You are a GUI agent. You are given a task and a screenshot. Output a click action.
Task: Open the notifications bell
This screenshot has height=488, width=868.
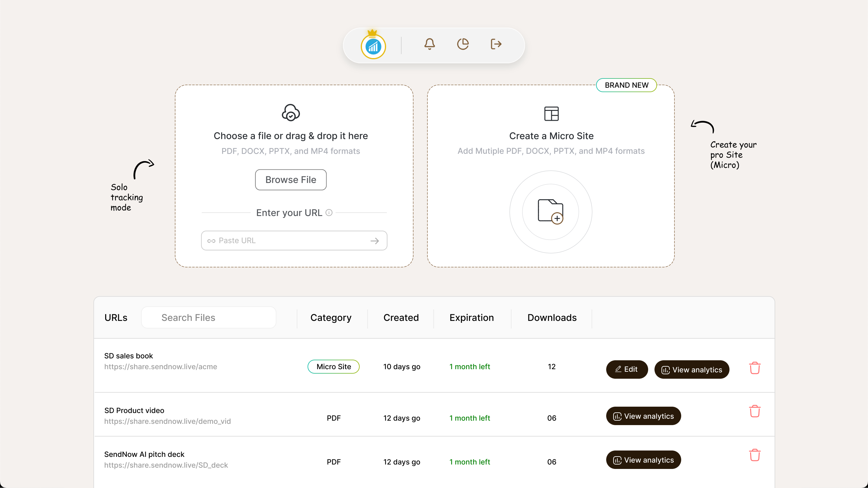click(429, 44)
